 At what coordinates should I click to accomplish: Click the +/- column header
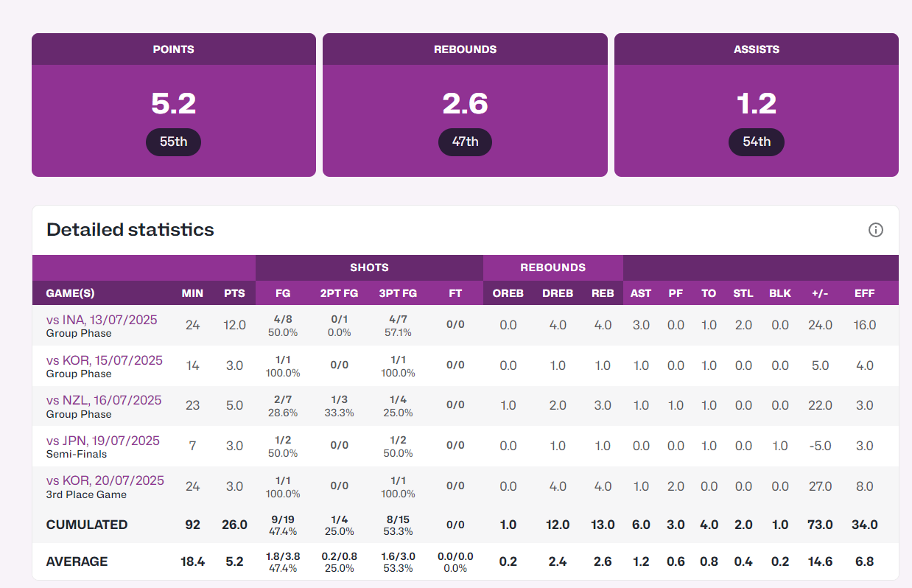[x=820, y=293]
